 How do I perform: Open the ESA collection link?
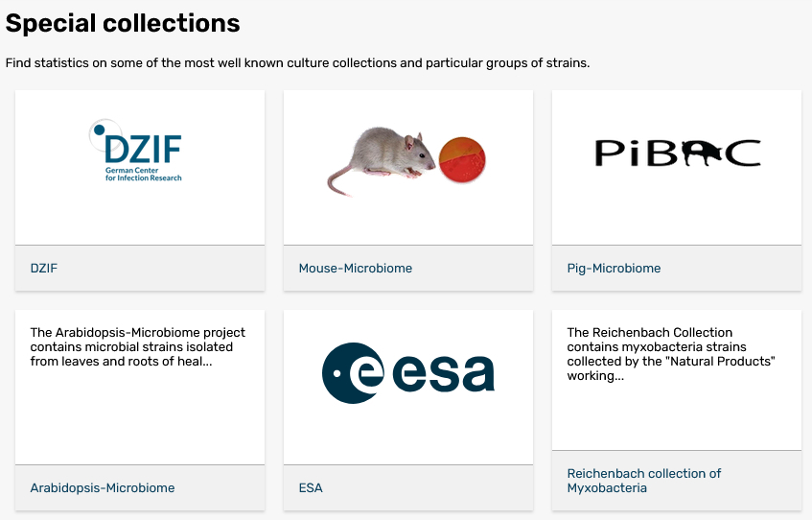tap(311, 488)
